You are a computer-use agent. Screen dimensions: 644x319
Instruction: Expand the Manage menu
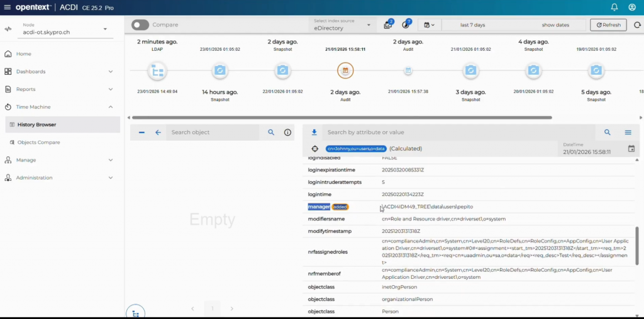pyautogui.click(x=58, y=160)
